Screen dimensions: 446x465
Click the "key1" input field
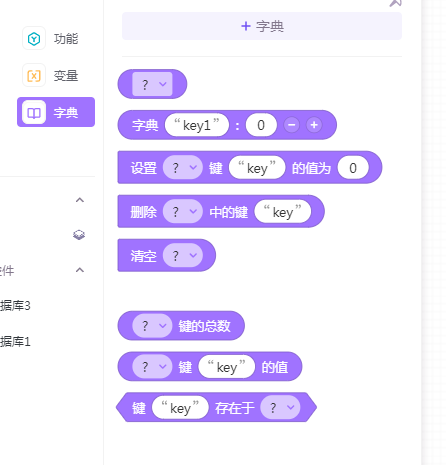pyautogui.click(x=197, y=125)
